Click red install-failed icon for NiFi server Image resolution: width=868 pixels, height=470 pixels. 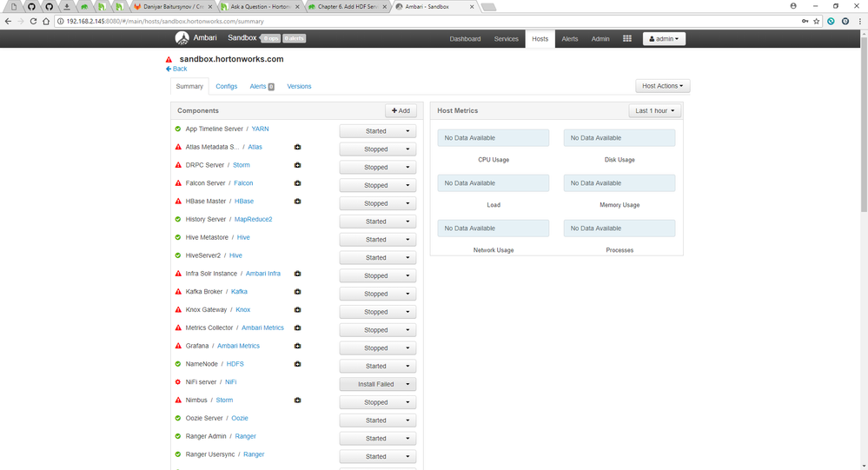coord(178,382)
